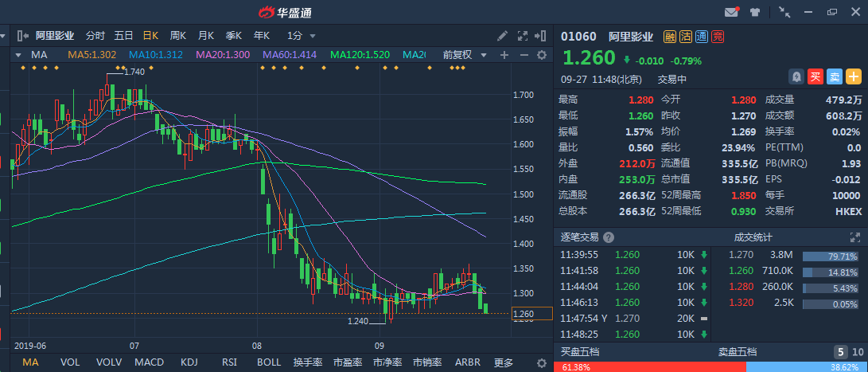
Task: Select the 买盘五档 bid tab
Action: click(x=579, y=351)
